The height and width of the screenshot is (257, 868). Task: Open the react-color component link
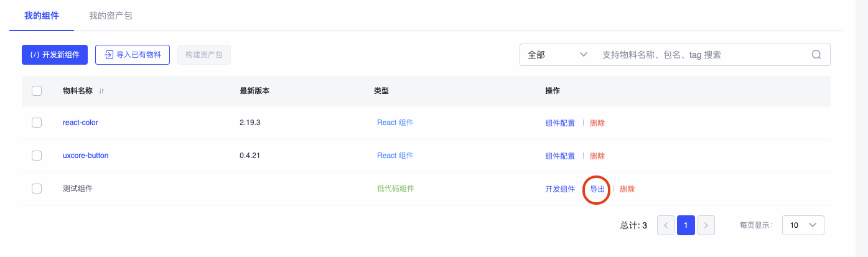(x=80, y=123)
